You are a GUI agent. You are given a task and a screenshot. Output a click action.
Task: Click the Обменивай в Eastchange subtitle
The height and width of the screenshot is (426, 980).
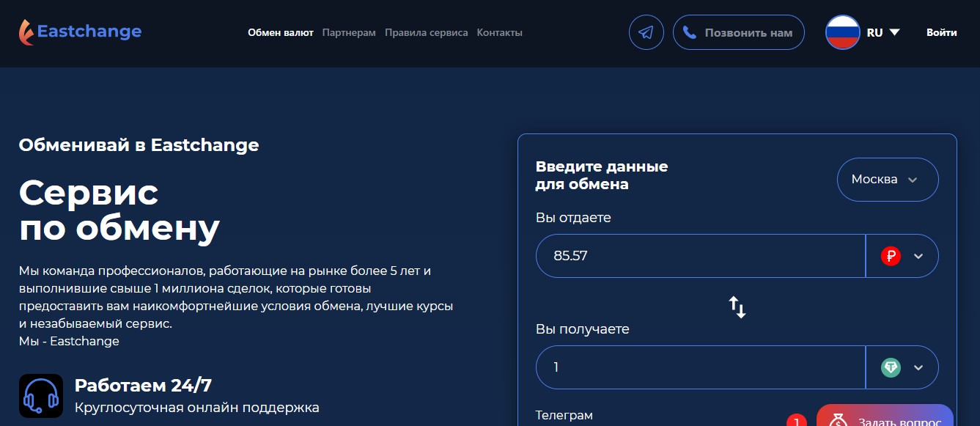pos(139,145)
